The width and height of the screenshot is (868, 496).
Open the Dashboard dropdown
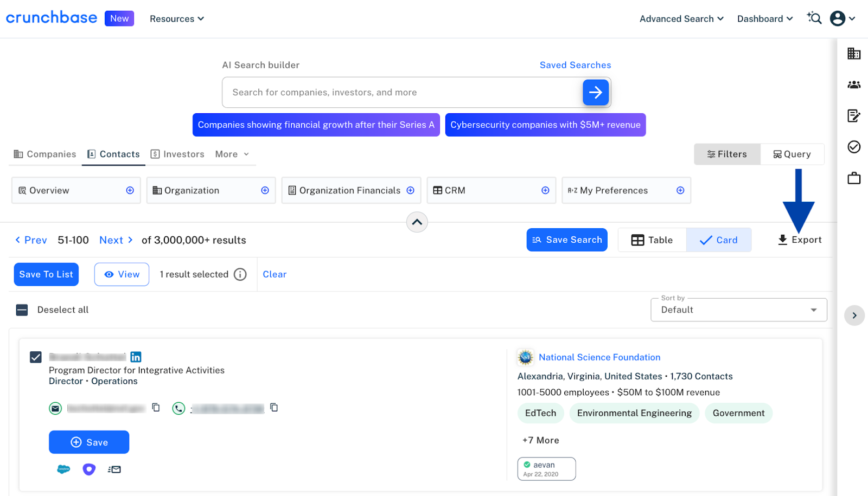(765, 18)
